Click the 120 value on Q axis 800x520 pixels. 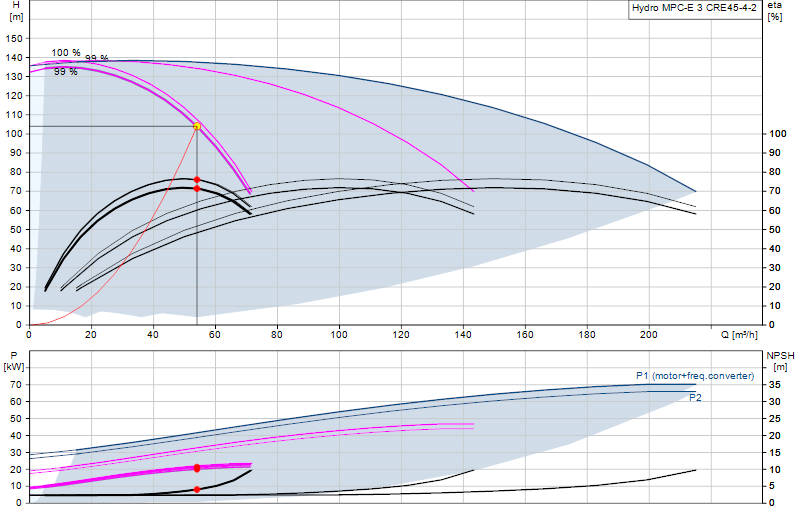tap(401, 335)
